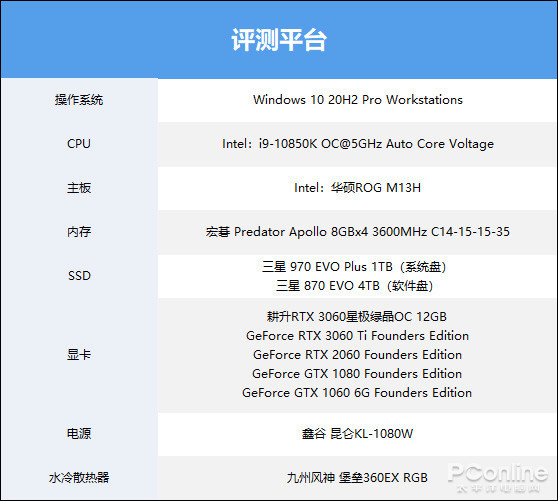558x501 pixels.
Task: Click the 耕升RTX 3060星极绿晶OC 12GB line
Action: [357, 317]
